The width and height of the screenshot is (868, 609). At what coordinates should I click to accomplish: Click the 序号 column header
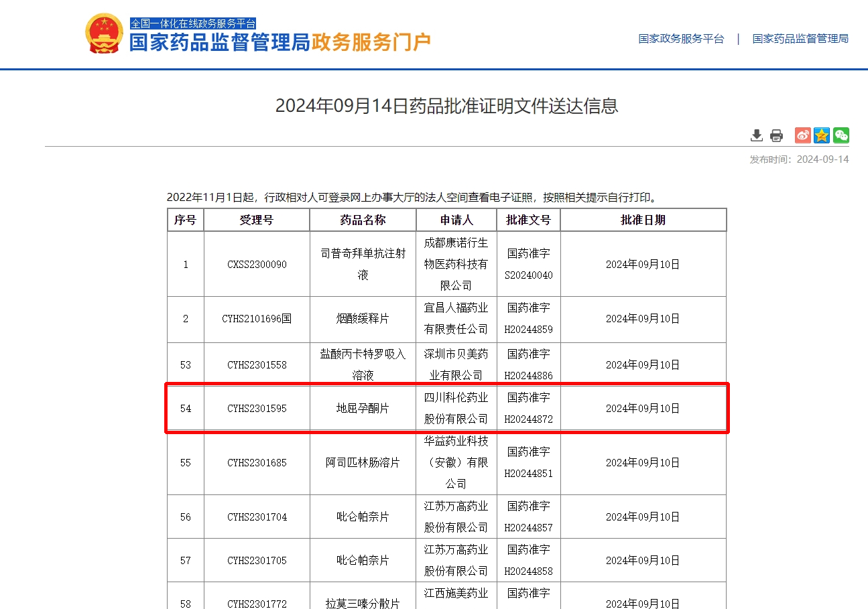186,220
